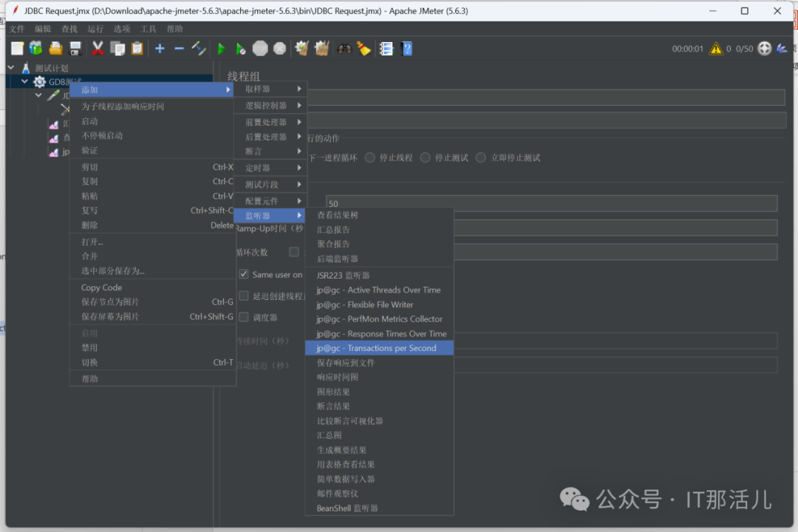
Task: Expand the 取样器 submenu
Action: (270, 89)
